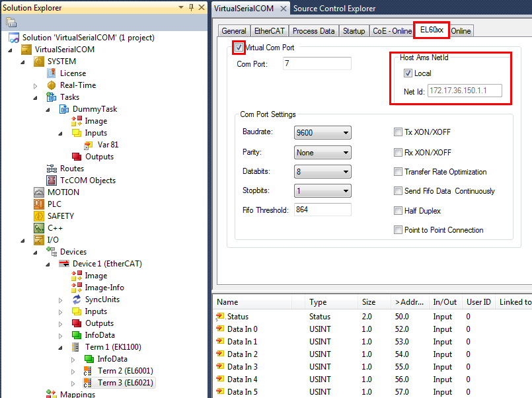Click the Tasks node icon
Image resolution: width=532 pixels, height=398 pixels.
click(x=52, y=97)
